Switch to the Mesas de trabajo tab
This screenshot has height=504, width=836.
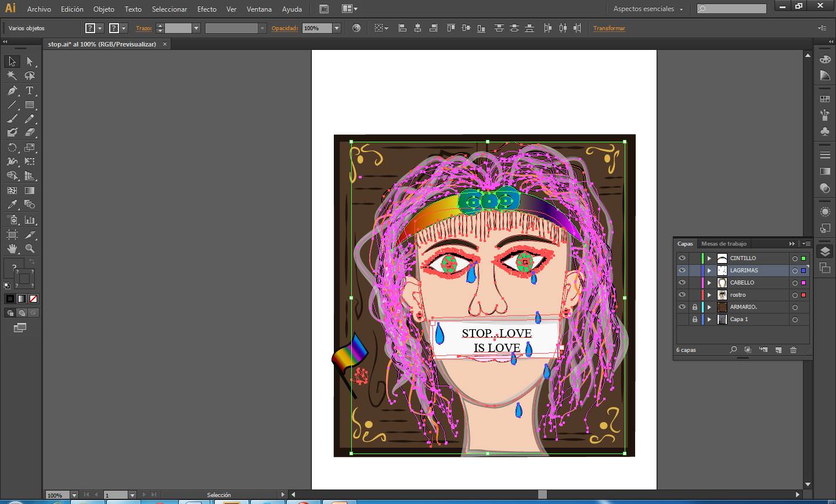pyautogui.click(x=723, y=244)
